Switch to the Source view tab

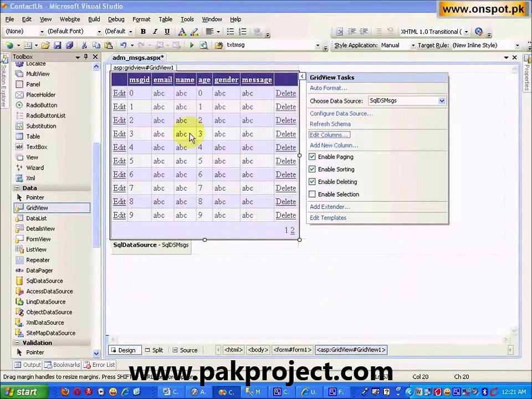[185, 350]
